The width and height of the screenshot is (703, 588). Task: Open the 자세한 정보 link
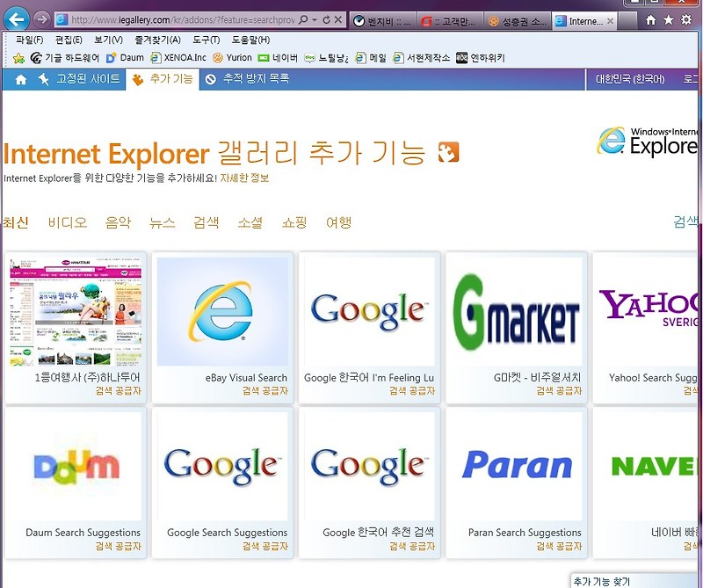click(x=244, y=178)
